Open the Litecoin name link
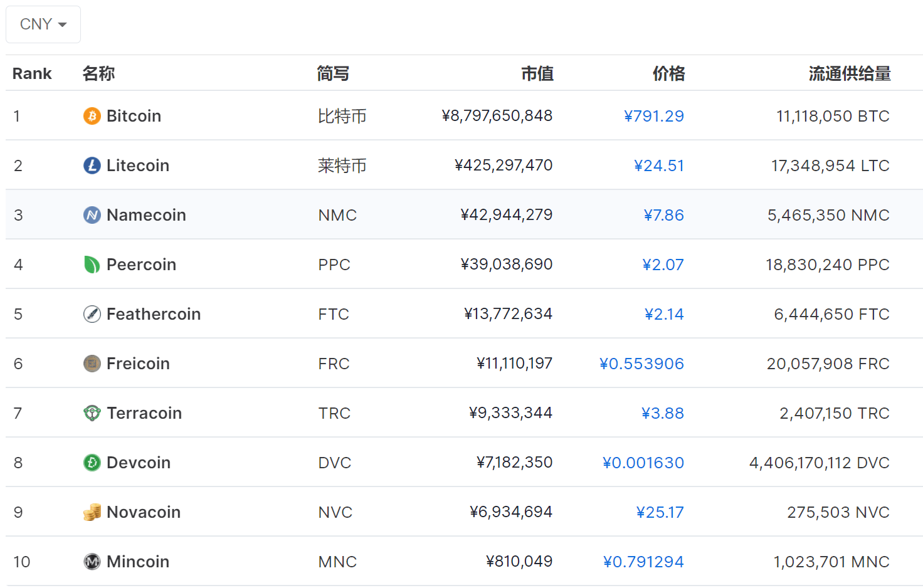This screenshot has width=923, height=588. tap(138, 165)
